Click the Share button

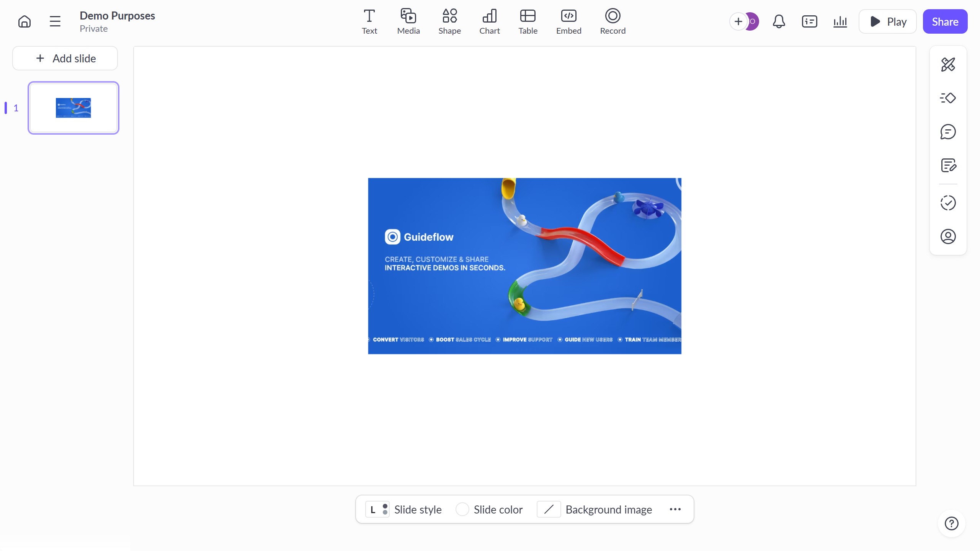945,21
